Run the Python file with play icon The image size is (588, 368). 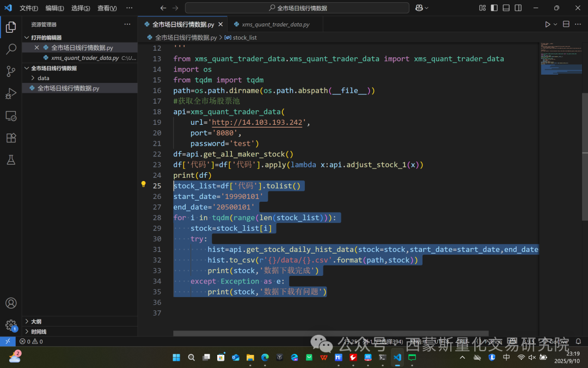pyautogui.click(x=548, y=25)
